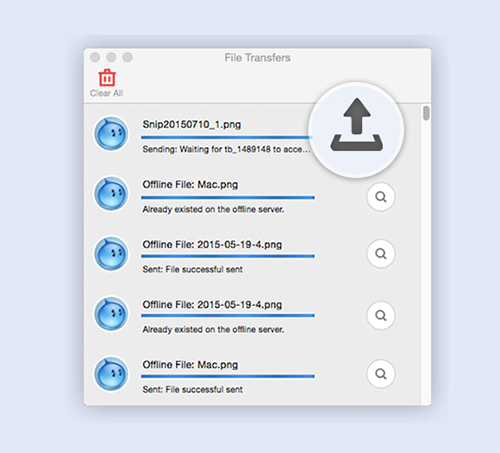This screenshot has height=453, width=500.
Task: Click magnifier next to second 2015-05-19-4.png entry
Action: coord(381,315)
